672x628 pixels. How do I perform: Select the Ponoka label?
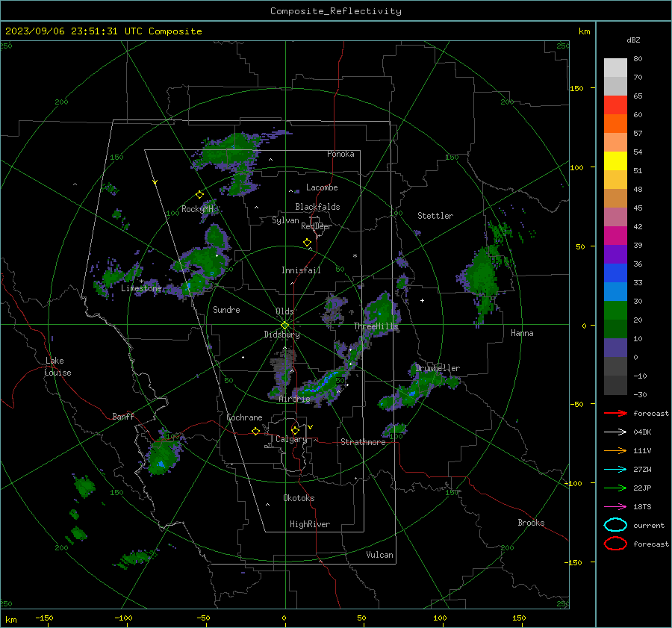click(x=340, y=154)
